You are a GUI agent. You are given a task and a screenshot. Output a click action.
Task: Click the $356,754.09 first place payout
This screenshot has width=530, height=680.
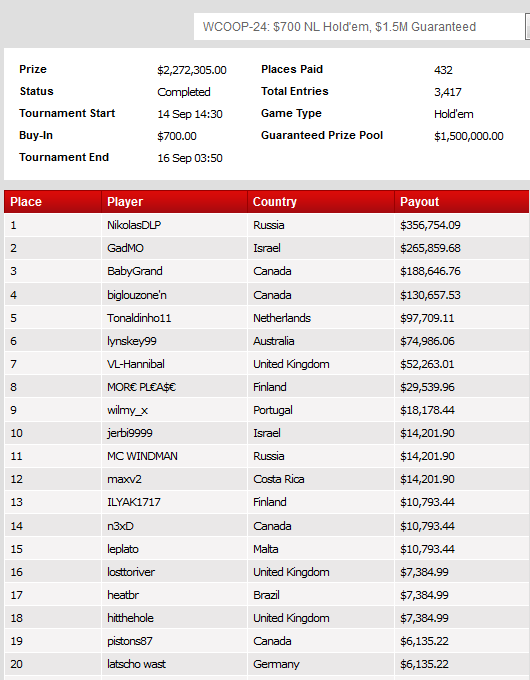pos(430,225)
